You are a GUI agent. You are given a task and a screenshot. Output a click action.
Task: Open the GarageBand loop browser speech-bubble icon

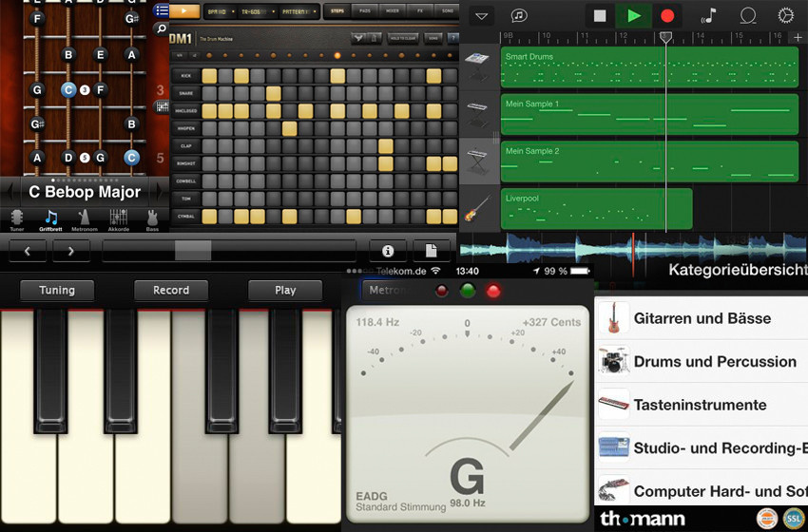519,15
